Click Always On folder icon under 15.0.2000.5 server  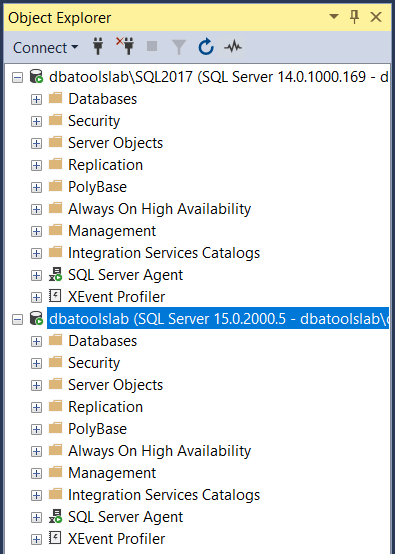click(55, 450)
